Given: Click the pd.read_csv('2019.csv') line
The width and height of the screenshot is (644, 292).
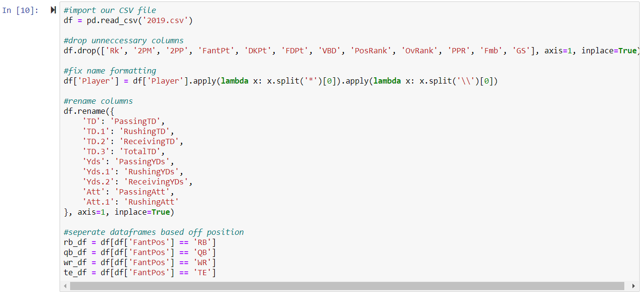Looking at the screenshot, I should coord(128,20).
